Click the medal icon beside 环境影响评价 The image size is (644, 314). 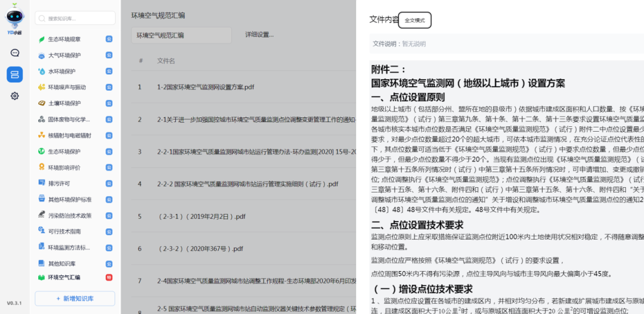(42, 167)
